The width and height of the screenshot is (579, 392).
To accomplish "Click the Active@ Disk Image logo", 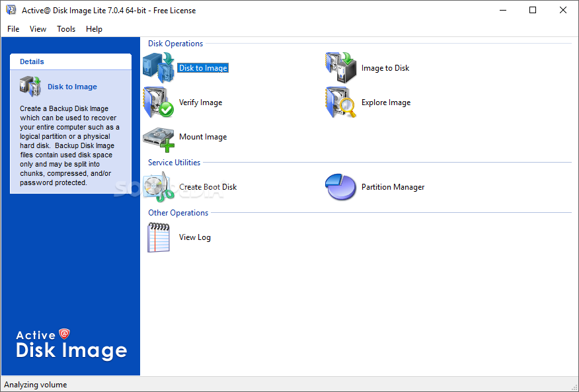I will click(x=71, y=344).
